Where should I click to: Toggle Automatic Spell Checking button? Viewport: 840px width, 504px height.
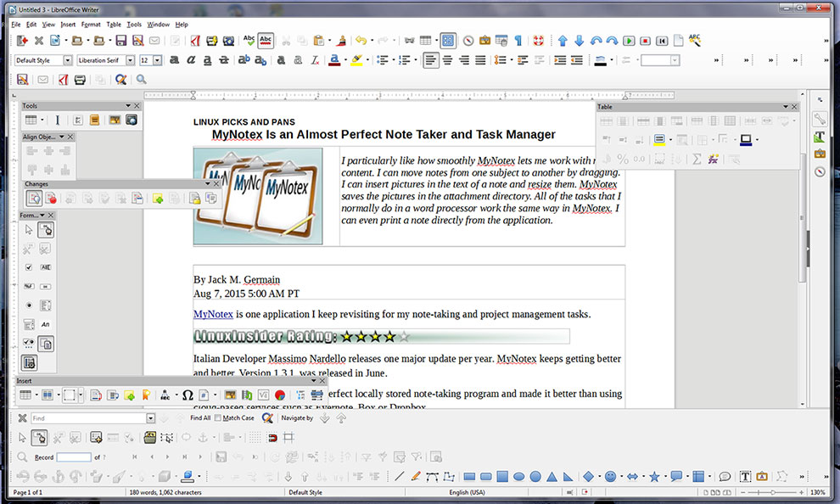click(266, 41)
